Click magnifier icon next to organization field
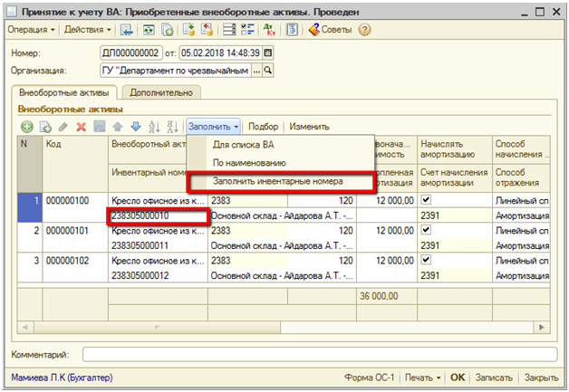This screenshot has width=569, height=392. click(267, 70)
